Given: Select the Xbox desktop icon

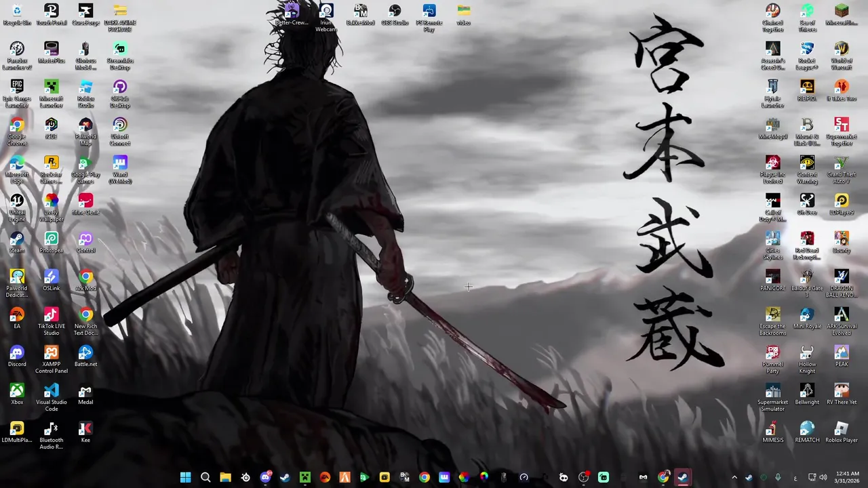Looking at the screenshot, I should coord(17,394).
